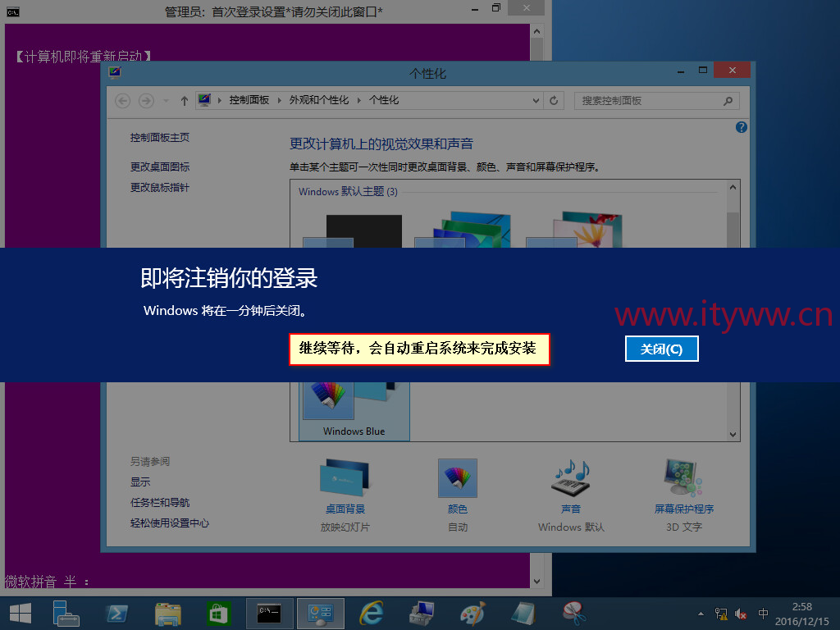The height and width of the screenshot is (630, 840).
Task: Go forward in the 个性化 window
Action: click(146, 101)
